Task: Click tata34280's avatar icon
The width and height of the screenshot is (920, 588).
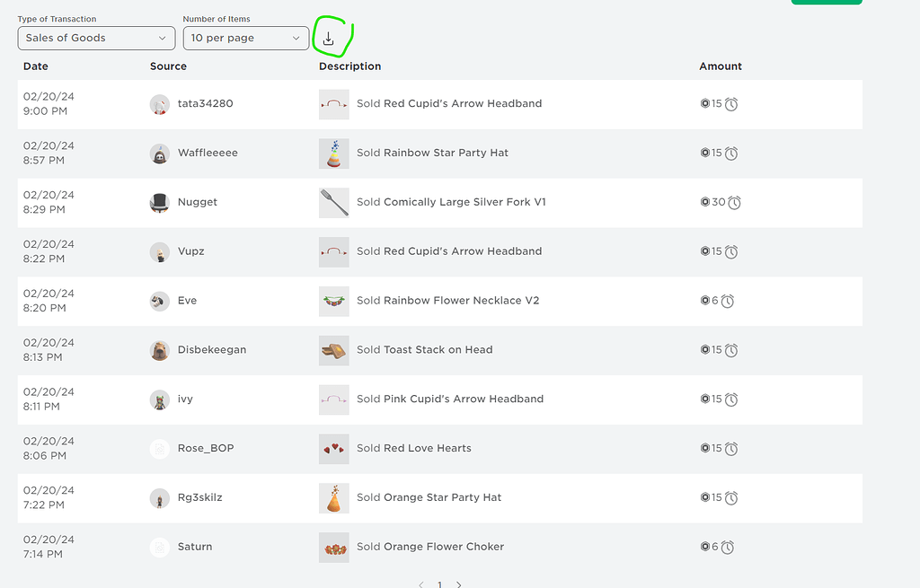Action: tap(159, 104)
